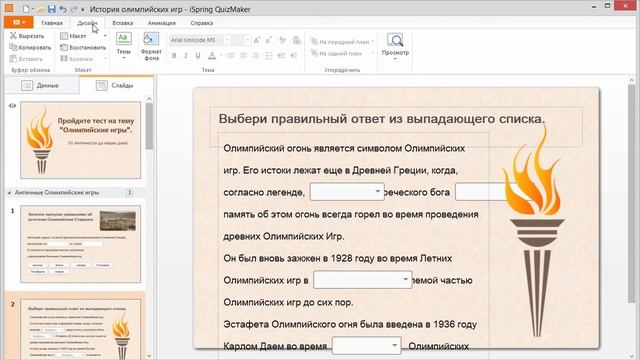The image size is (640, 360).
Task: Switch to the Дизайн ribbon tab
Action: 87,23
